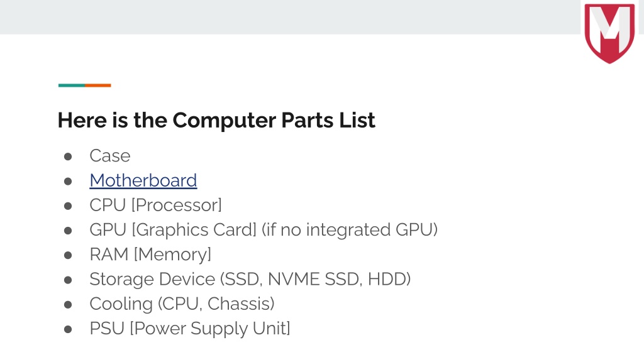Click the PSU [Power Supply Unit] entry
This screenshot has width=644, height=362.
point(190,328)
